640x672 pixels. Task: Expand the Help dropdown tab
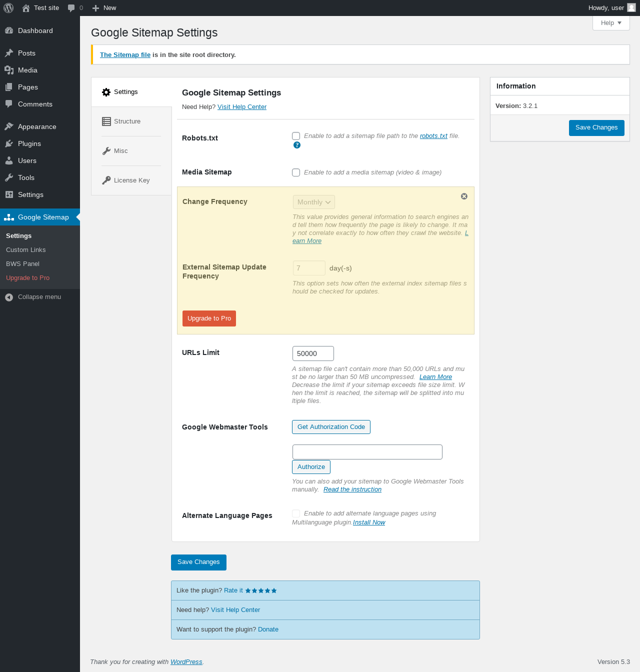(611, 23)
